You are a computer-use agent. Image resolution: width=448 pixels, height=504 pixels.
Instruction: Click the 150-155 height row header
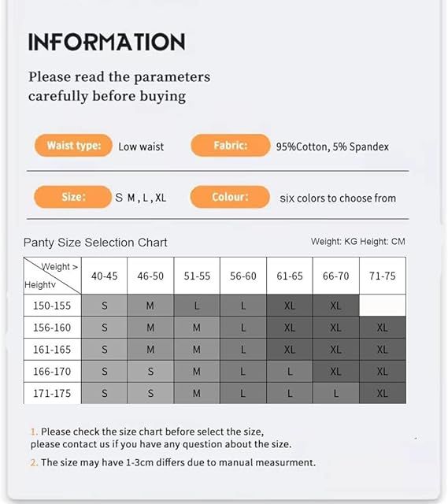[x=53, y=306]
